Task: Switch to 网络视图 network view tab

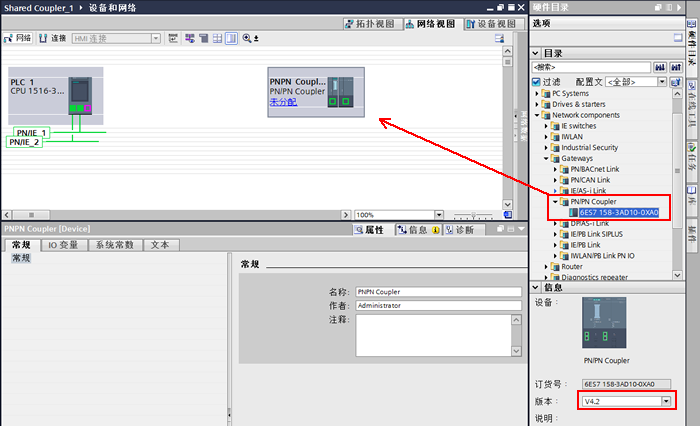Action: 430,24
